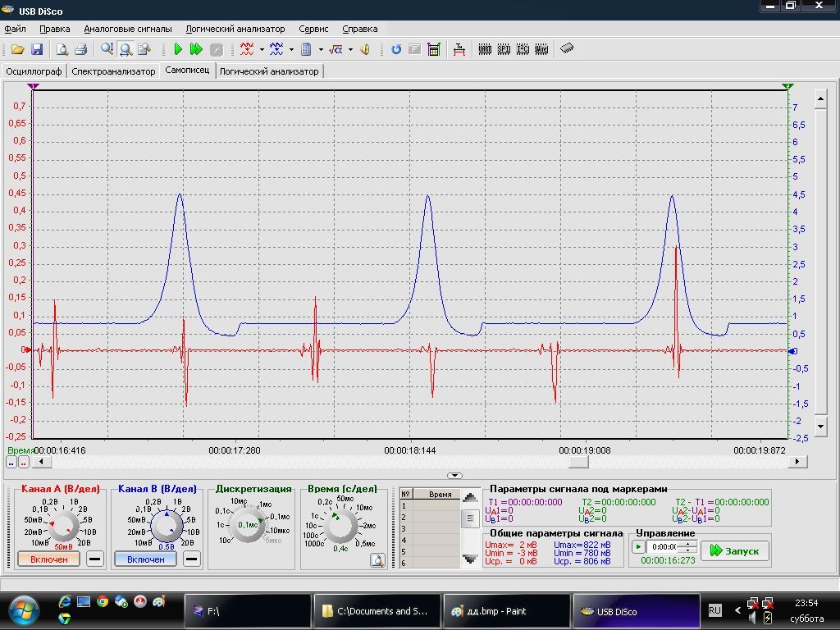Viewport: 840px width, 630px height.
Task: Open print preview from the toolbar
Action: click(62, 49)
